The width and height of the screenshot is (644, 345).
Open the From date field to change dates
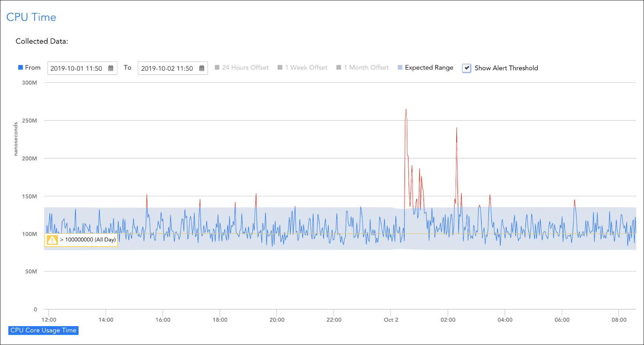point(78,68)
